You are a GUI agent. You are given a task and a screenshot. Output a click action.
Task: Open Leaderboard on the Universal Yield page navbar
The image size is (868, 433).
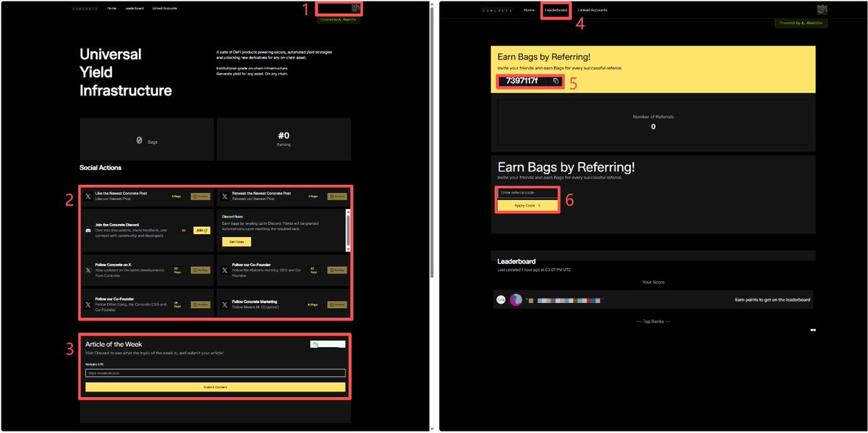pyautogui.click(x=135, y=9)
